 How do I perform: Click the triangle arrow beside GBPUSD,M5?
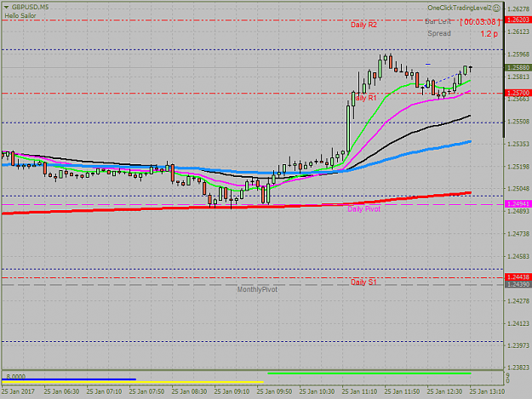pos(6,7)
